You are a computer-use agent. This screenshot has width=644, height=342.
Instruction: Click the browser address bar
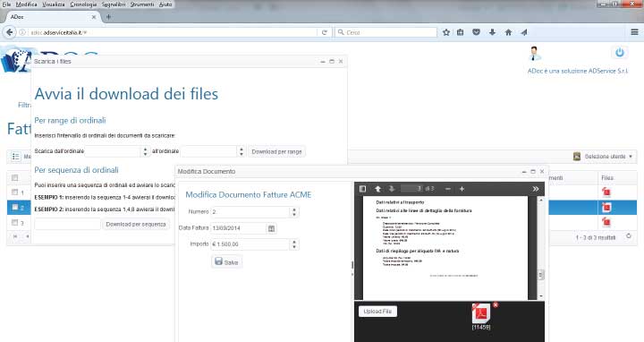(173, 32)
